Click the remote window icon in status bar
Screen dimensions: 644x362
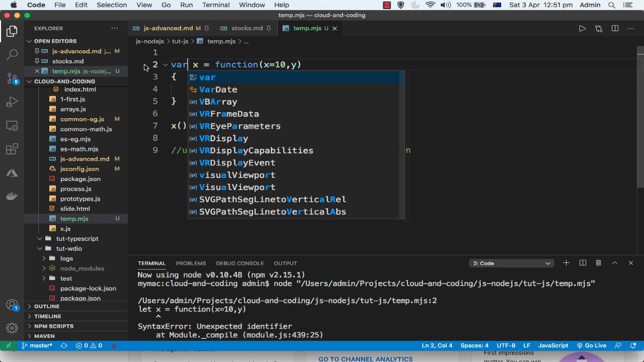point(9,345)
